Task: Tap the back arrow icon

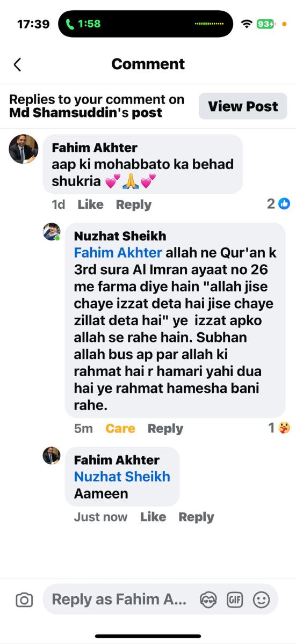Action: click(x=17, y=65)
